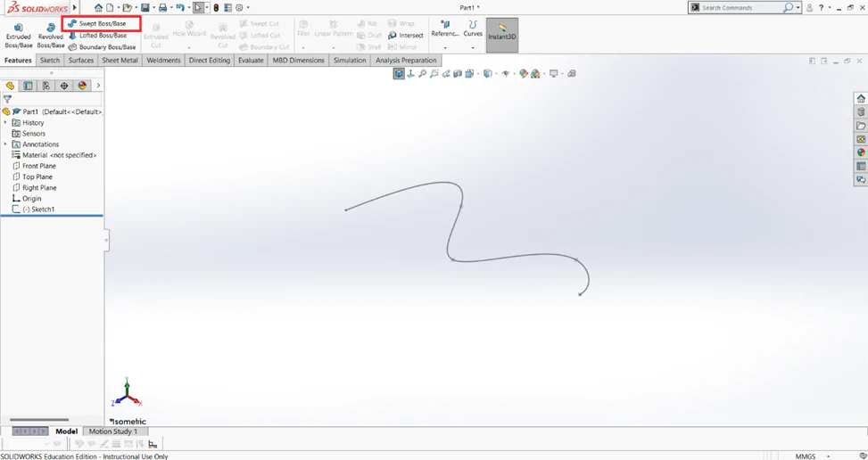Open DimXpertManager tab
The width and height of the screenshot is (868, 460).
coord(64,86)
